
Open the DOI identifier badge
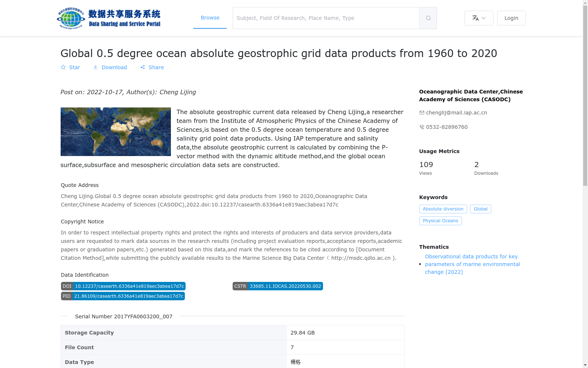coord(123,286)
